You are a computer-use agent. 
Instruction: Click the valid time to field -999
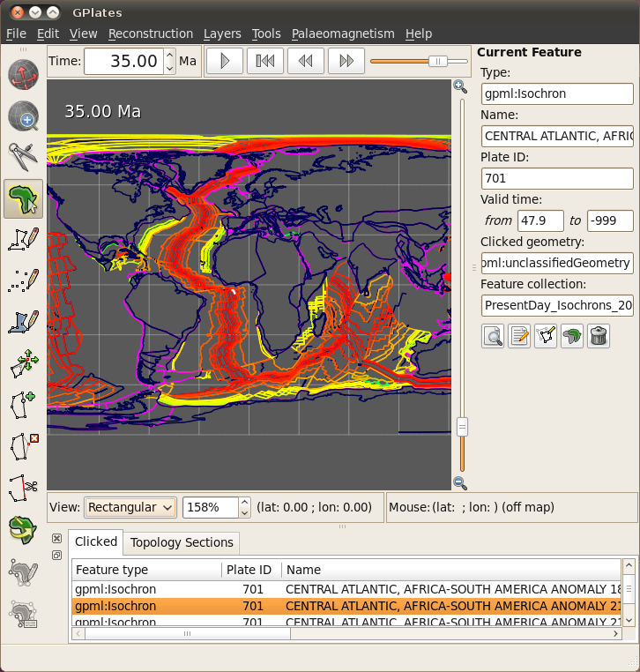610,220
